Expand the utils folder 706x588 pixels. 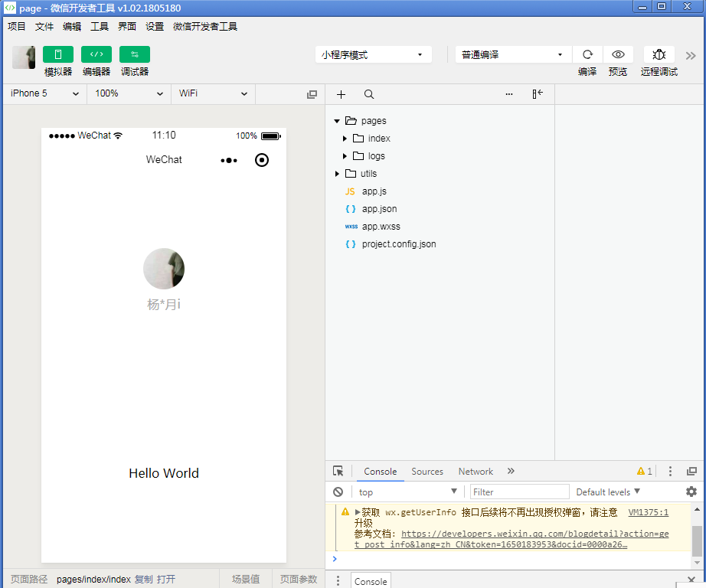click(x=338, y=174)
